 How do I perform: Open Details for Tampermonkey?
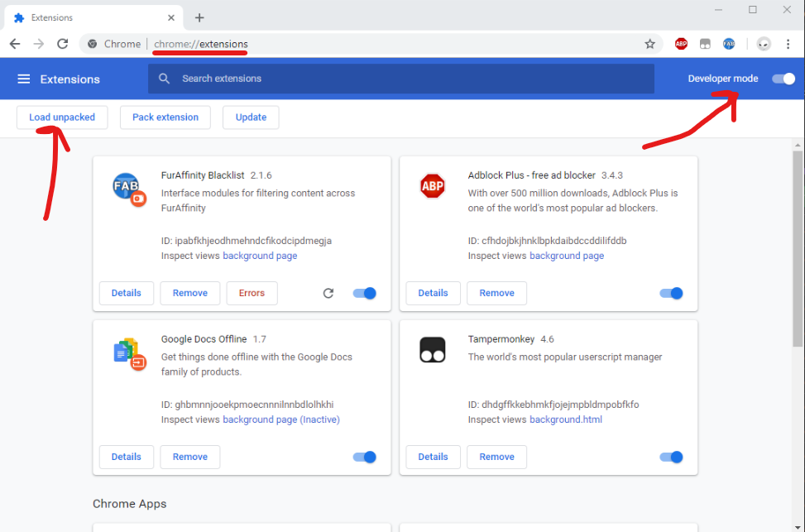tap(433, 457)
